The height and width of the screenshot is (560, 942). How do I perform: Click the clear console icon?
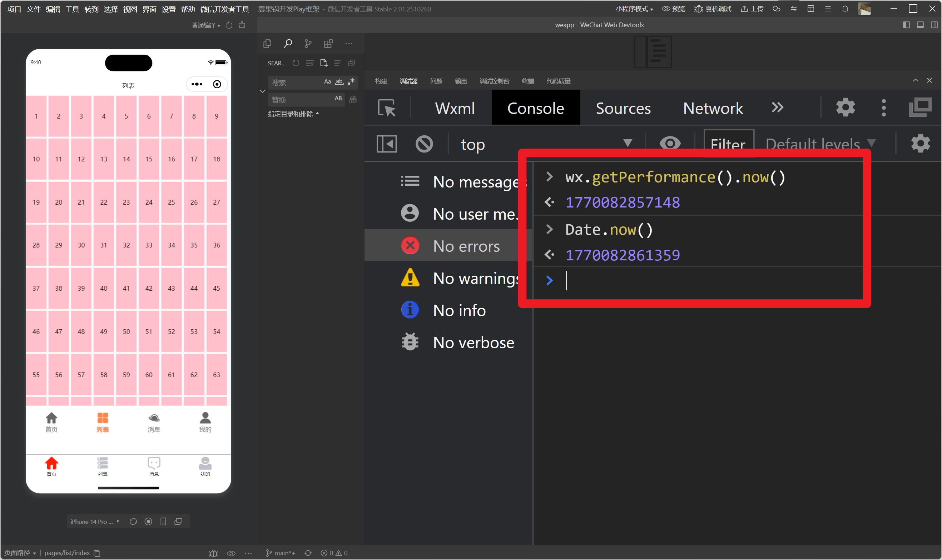[x=424, y=144]
